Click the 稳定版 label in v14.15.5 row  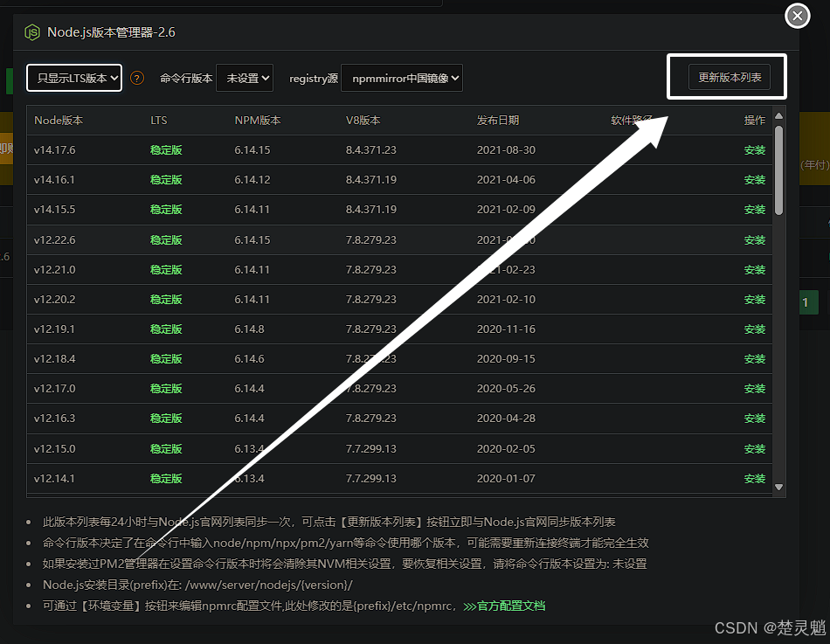(x=166, y=209)
